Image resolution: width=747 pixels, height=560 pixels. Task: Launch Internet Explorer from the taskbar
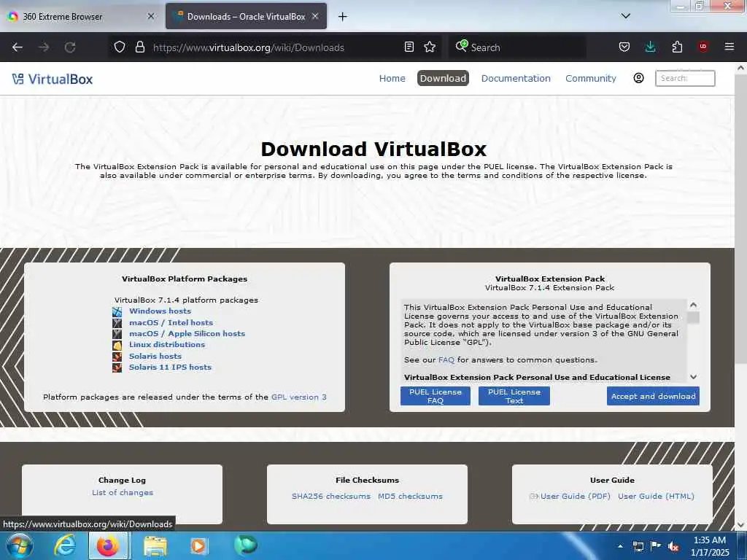coord(65,545)
